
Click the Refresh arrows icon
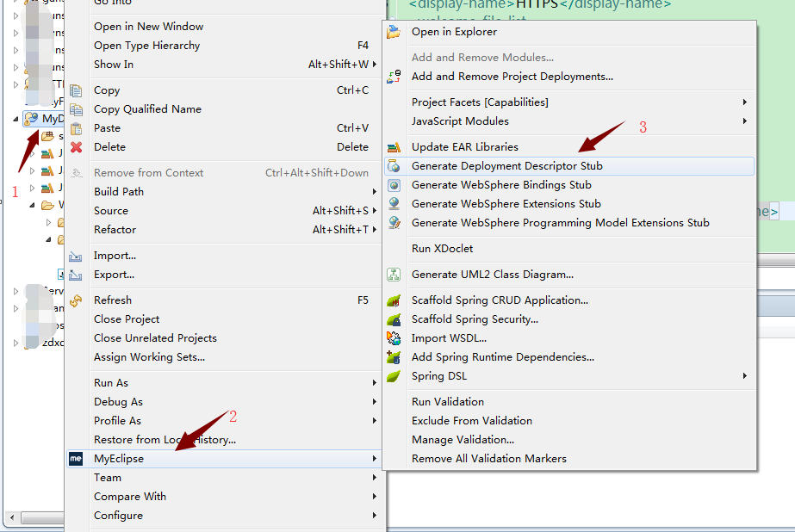pyautogui.click(x=76, y=301)
